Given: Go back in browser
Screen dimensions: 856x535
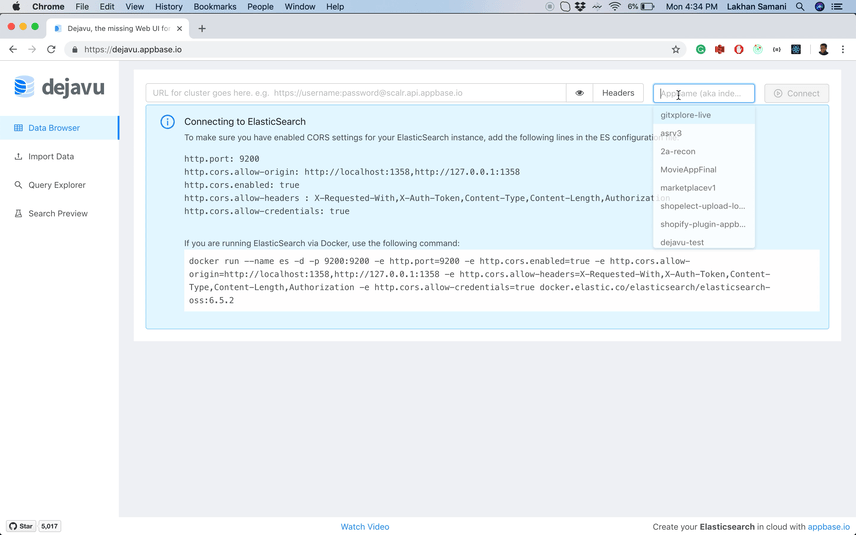Looking at the screenshot, I should click(13, 49).
